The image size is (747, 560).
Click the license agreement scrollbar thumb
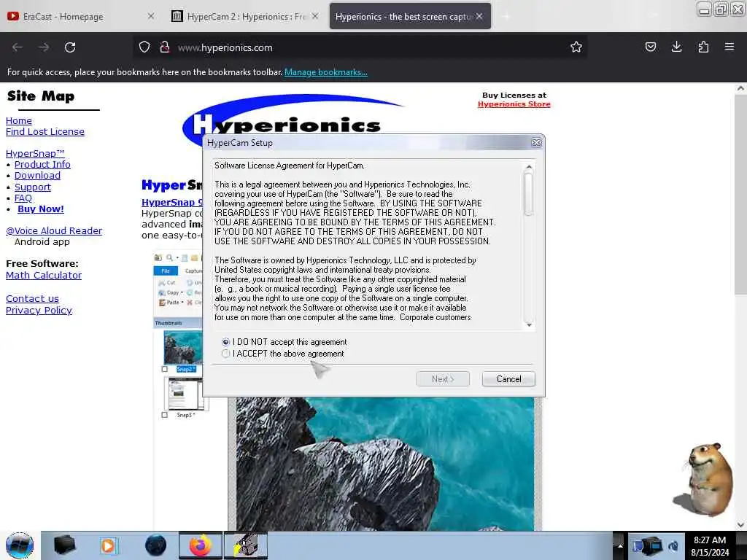(x=528, y=194)
